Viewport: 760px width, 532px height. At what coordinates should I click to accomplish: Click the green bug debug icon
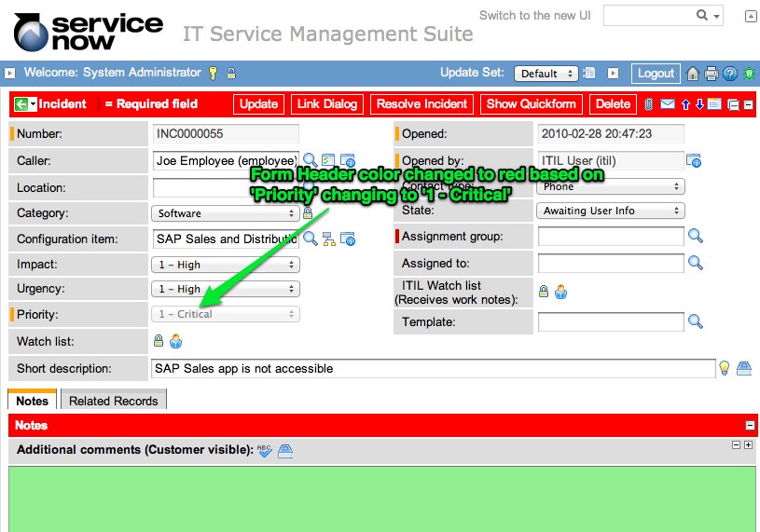(x=749, y=74)
